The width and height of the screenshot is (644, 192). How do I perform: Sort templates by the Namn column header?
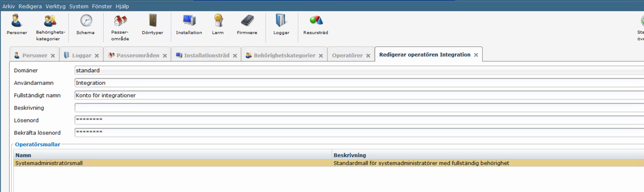click(173, 155)
